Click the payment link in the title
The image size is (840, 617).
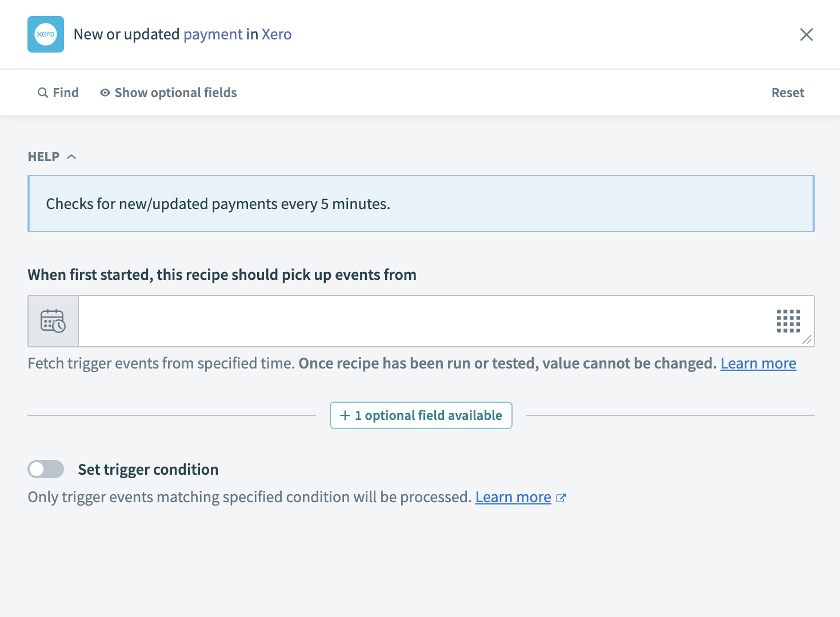(x=213, y=34)
